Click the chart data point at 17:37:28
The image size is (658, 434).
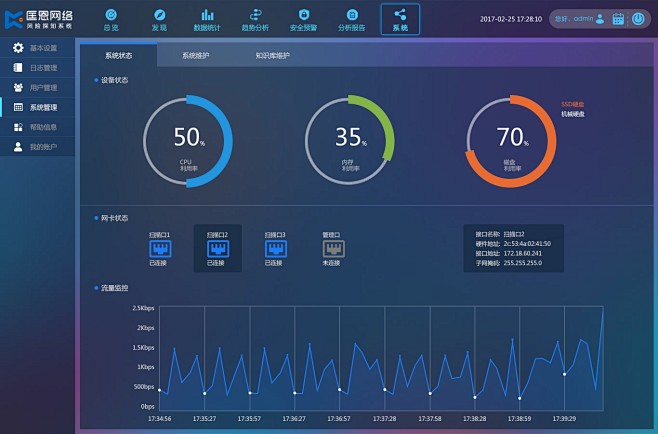click(x=385, y=390)
